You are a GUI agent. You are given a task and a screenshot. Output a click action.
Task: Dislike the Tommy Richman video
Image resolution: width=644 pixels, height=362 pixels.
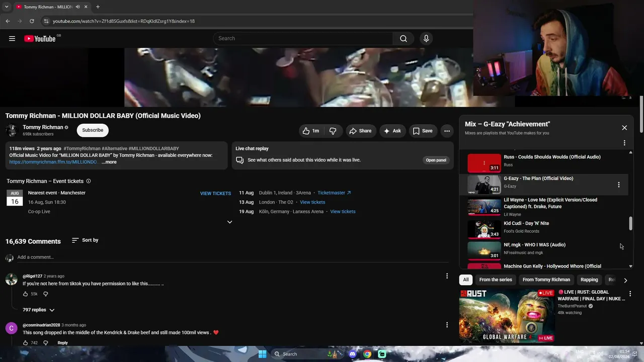[x=333, y=131]
